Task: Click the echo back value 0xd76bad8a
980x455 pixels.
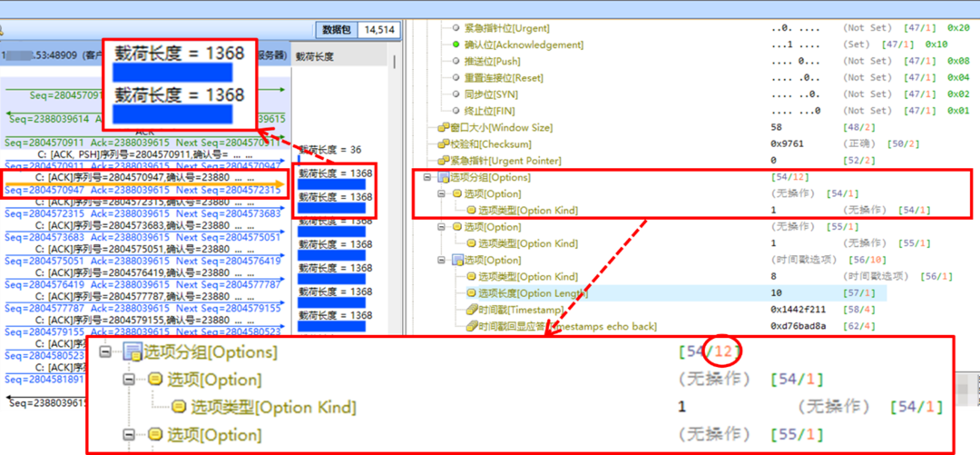Action: pos(799,326)
